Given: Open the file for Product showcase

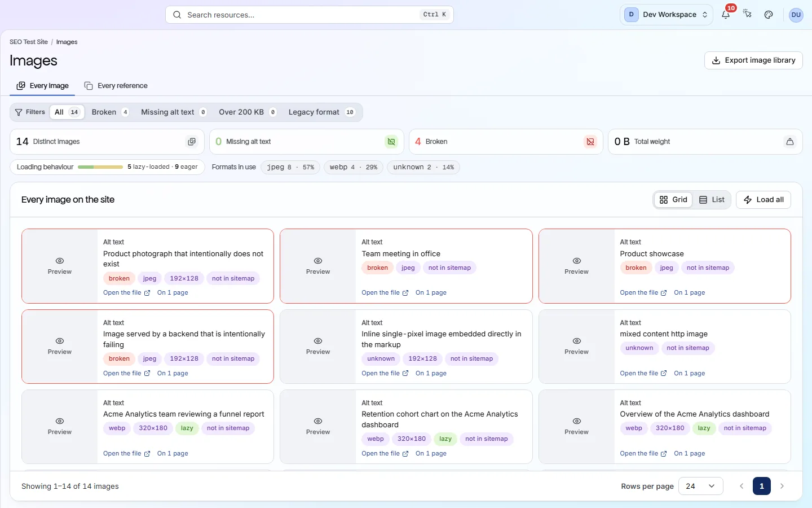Looking at the screenshot, I should point(643,292).
